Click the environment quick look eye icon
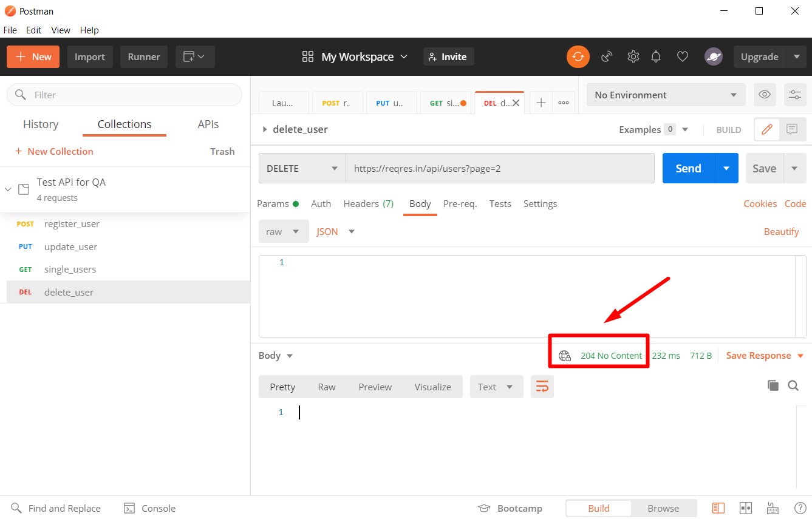This screenshot has height=519, width=812. pos(765,95)
